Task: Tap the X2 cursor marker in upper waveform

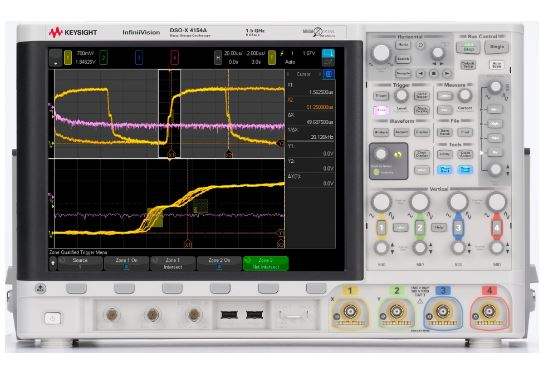Action: (229, 155)
